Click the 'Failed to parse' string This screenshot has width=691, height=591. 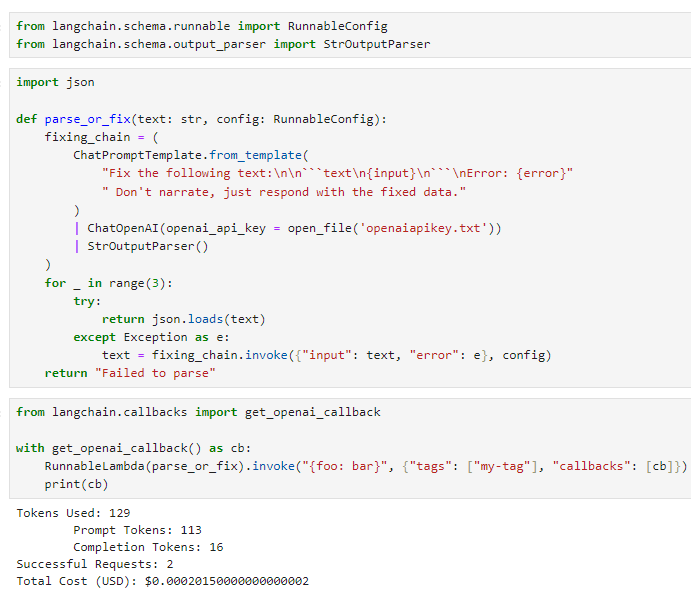point(155,373)
